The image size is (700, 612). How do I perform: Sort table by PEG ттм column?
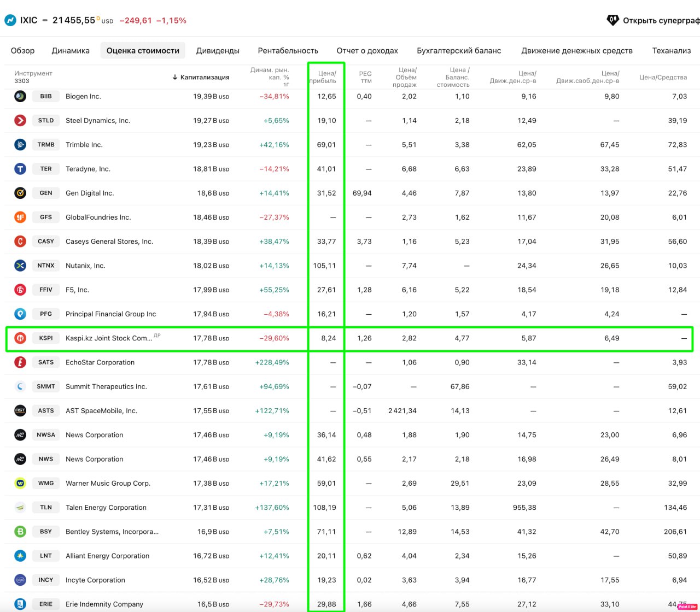[365, 77]
